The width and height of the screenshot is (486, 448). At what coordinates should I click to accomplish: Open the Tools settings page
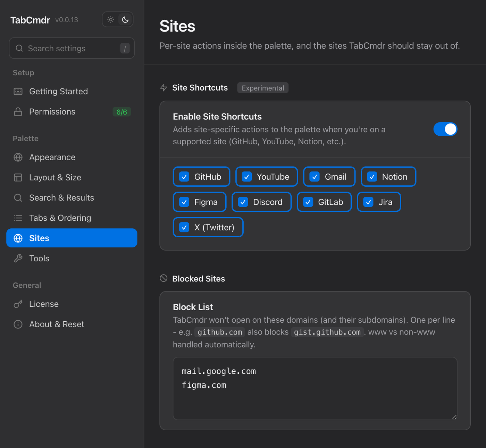click(72, 259)
